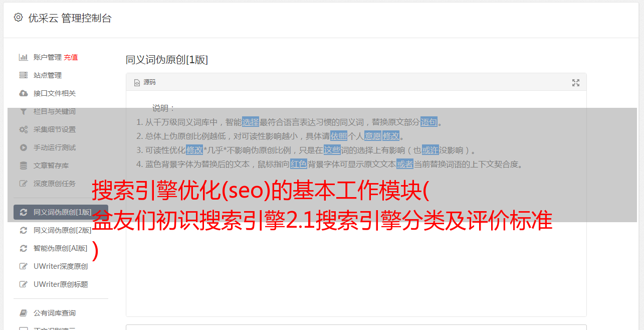Click the fullscreen expand icon in editor toolbar
The image size is (644, 330).
[x=576, y=83]
